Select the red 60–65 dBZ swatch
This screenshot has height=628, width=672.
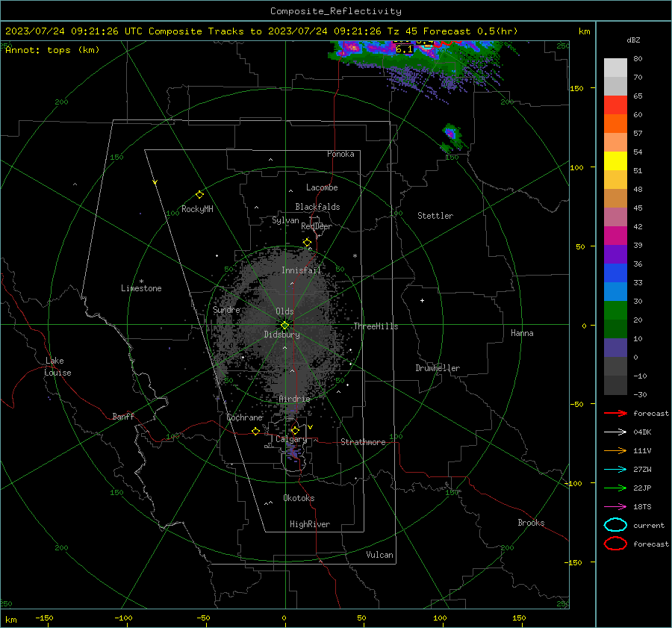[615, 105]
